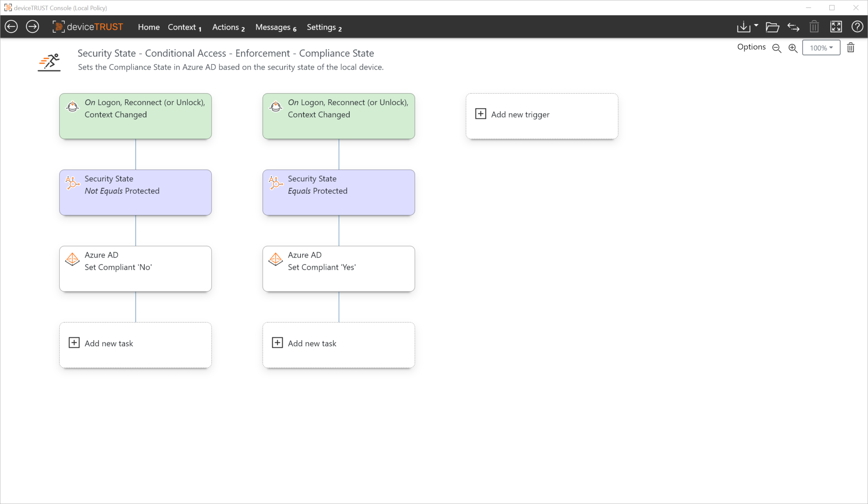868x504 pixels.
Task: Open the save/export icon in the toolbar
Action: tap(744, 26)
